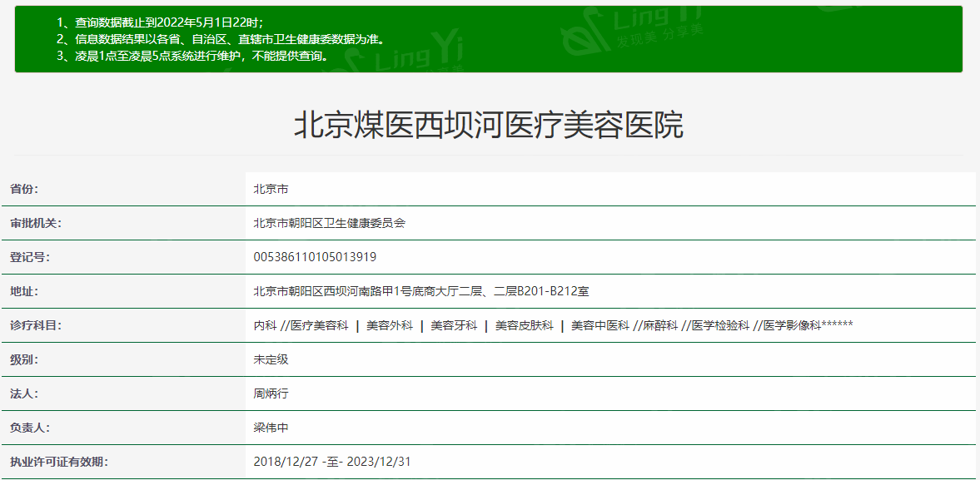Viewport: 980px width, 480px height.
Task: Click the 北京市 province value
Action: click(x=271, y=189)
